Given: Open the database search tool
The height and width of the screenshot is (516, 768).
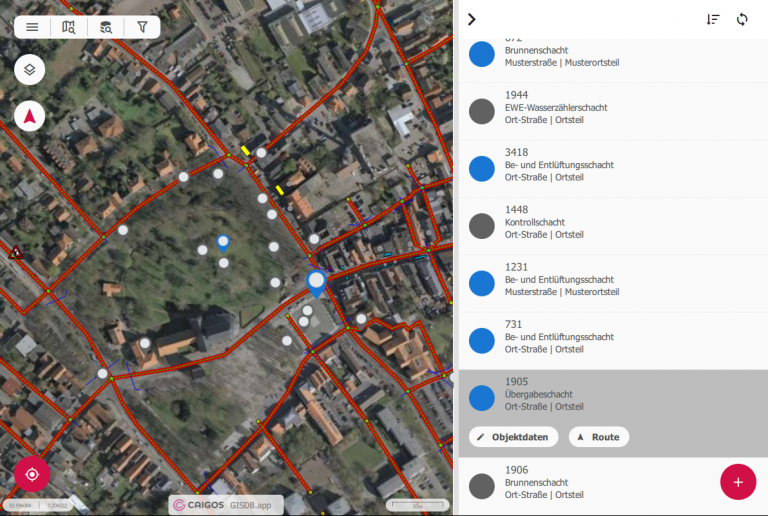Looking at the screenshot, I should [106, 27].
